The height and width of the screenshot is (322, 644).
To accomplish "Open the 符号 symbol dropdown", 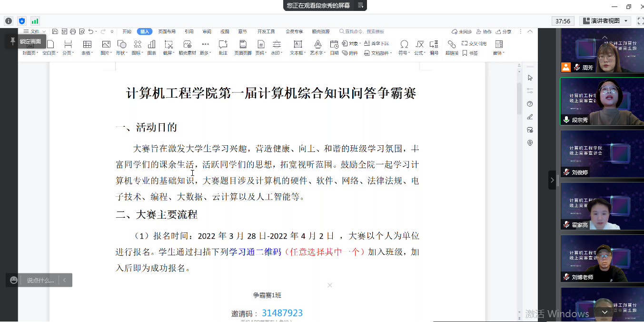I will point(404,53).
